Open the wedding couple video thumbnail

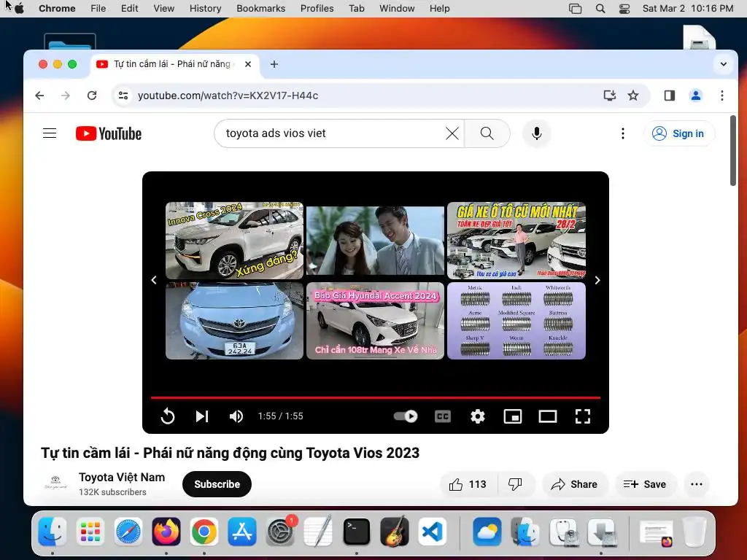pos(376,240)
